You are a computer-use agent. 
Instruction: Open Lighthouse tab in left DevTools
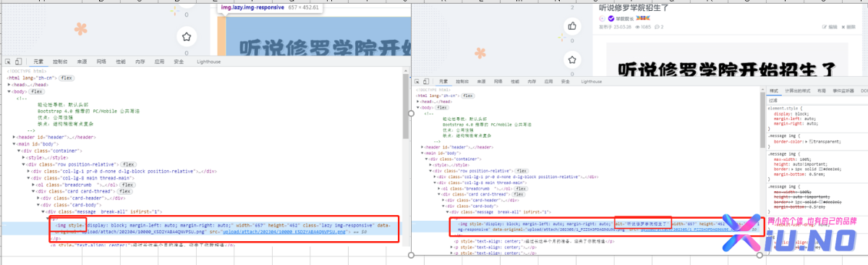pyautogui.click(x=209, y=62)
